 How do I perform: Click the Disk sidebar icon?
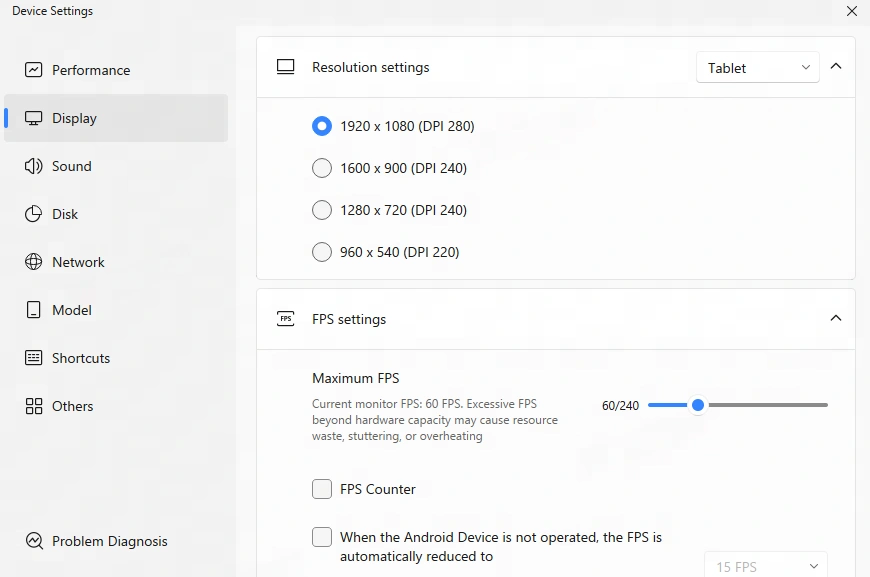(33, 214)
